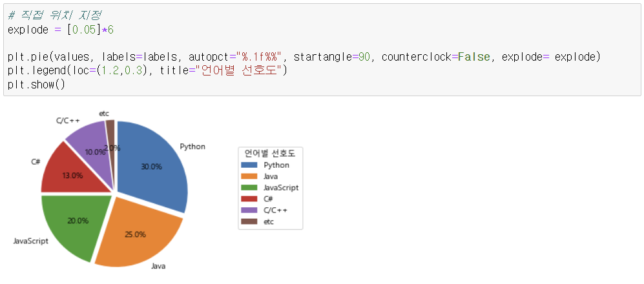This screenshot has height=284, width=644.
Task: Click the Python legend label
Action: 276,165
